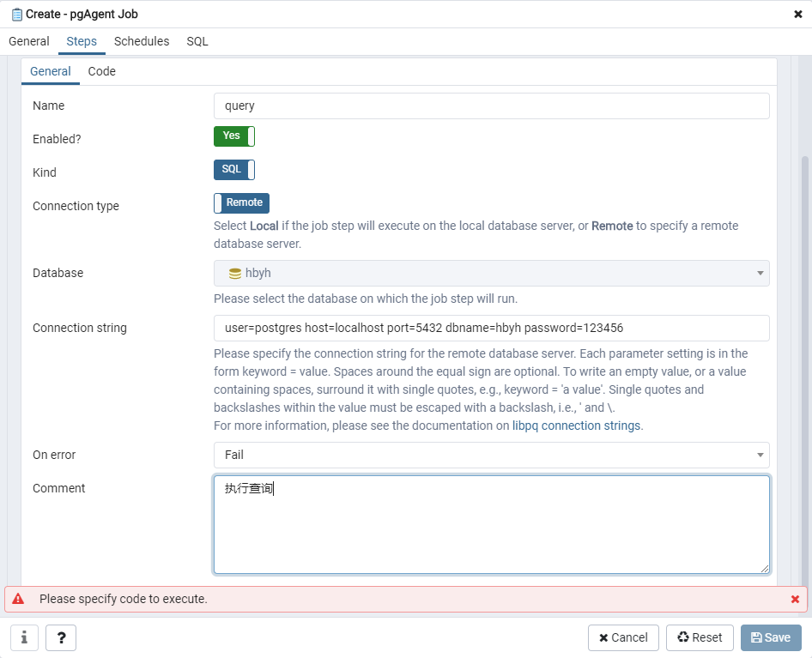Open the SQL tab

[x=197, y=41]
